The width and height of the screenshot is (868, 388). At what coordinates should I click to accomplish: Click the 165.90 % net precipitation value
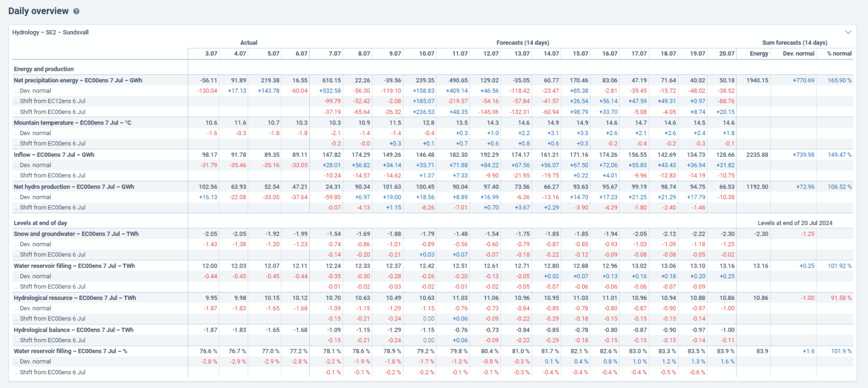pyautogui.click(x=840, y=81)
